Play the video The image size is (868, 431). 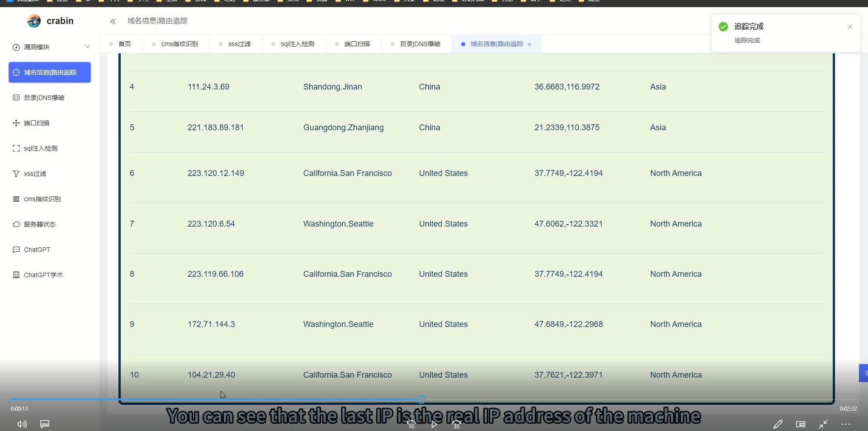[x=434, y=424]
